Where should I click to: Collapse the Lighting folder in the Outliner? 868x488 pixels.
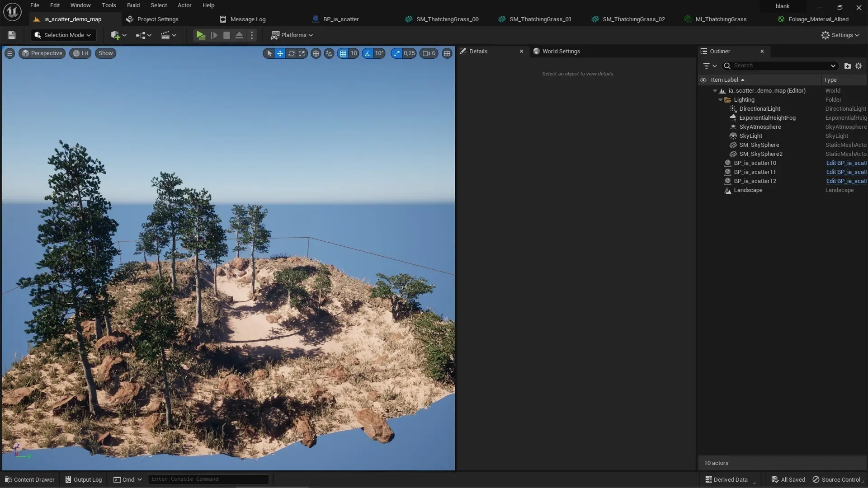721,100
